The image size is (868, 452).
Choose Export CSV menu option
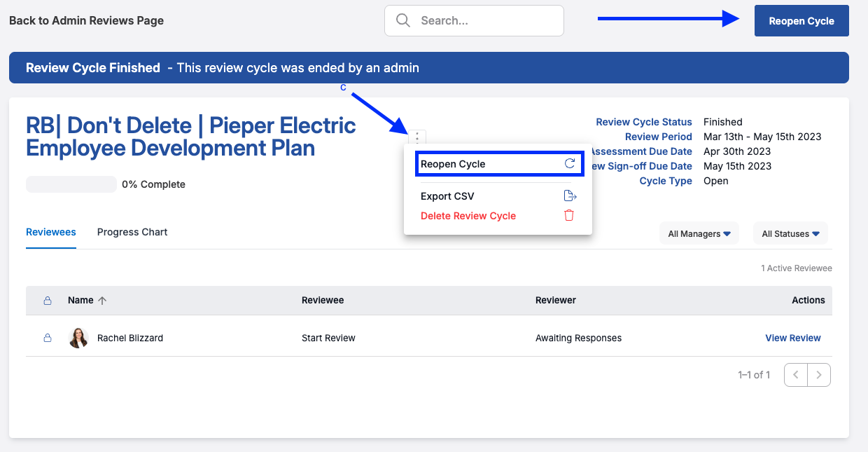pyautogui.click(x=447, y=196)
